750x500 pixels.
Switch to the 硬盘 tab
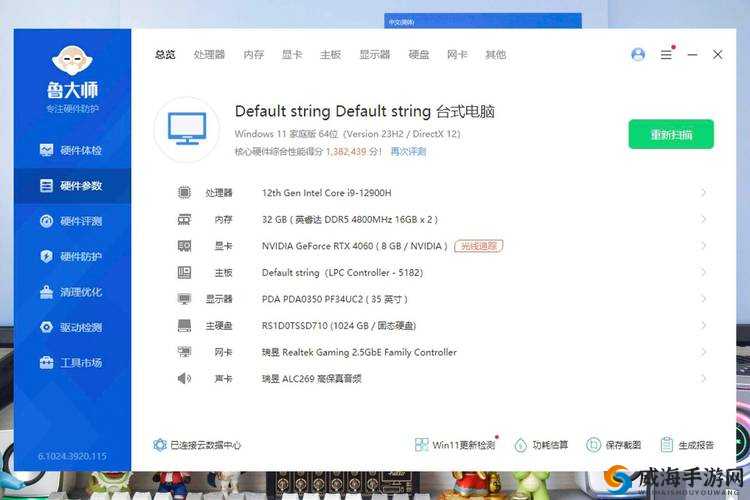419,55
